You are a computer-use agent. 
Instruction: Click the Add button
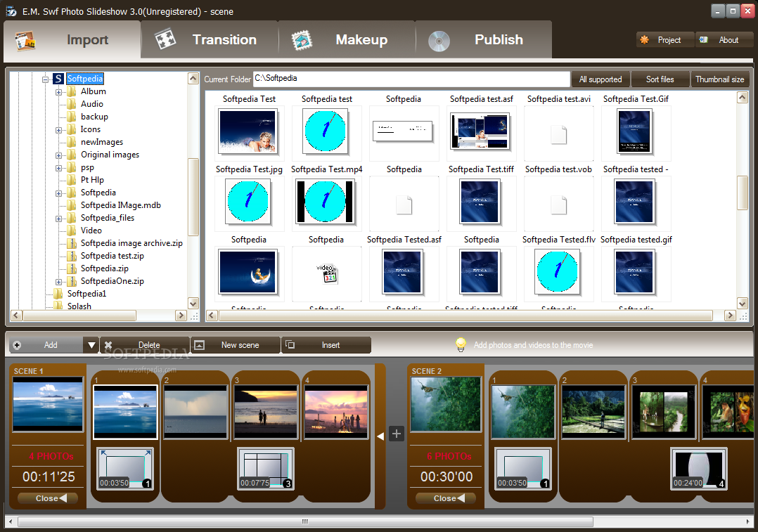click(46, 345)
